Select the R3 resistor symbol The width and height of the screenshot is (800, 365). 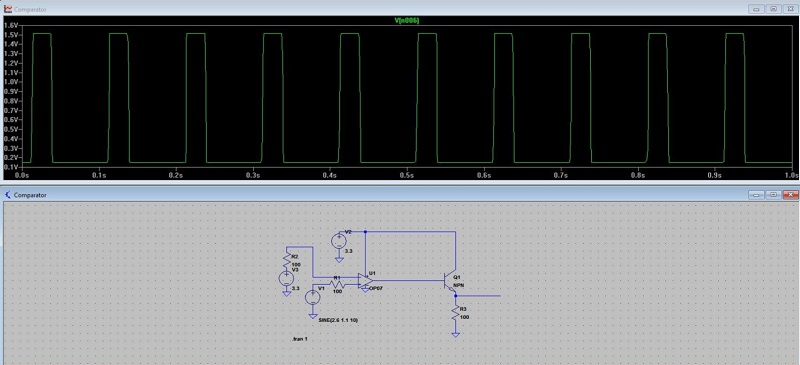point(455,313)
